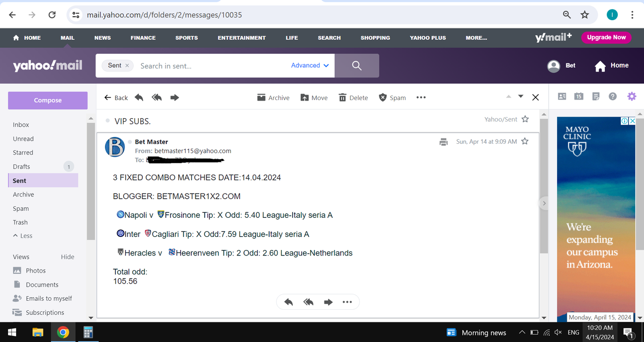The width and height of the screenshot is (644, 342).
Task: Click the forward arrow in top toolbar
Action: tap(175, 98)
